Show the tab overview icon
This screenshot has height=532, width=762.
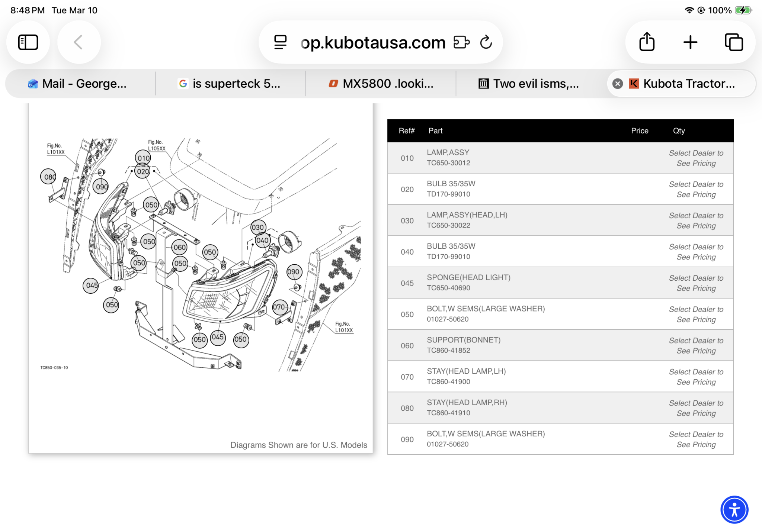pyautogui.click(x=733, y=42)
